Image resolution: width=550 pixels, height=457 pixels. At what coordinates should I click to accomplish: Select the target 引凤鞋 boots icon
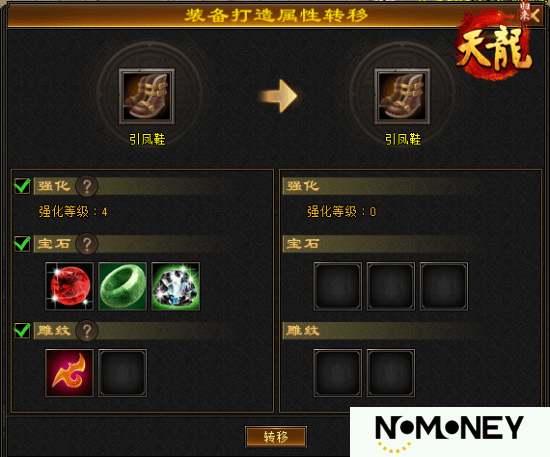pos(402,96)
